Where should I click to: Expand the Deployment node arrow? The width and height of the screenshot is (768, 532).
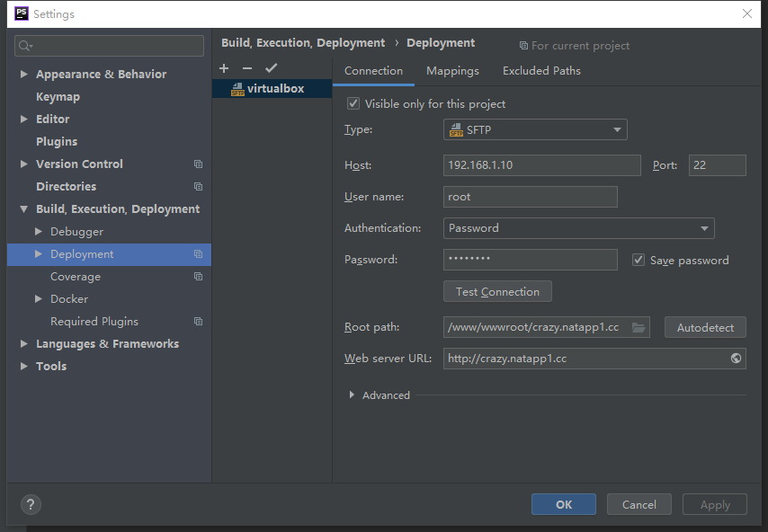38,254
